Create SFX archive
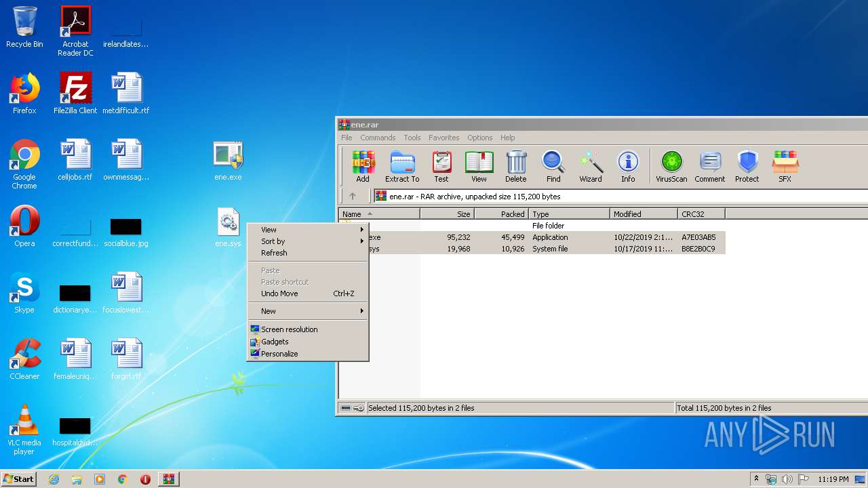 pos(785,167)
